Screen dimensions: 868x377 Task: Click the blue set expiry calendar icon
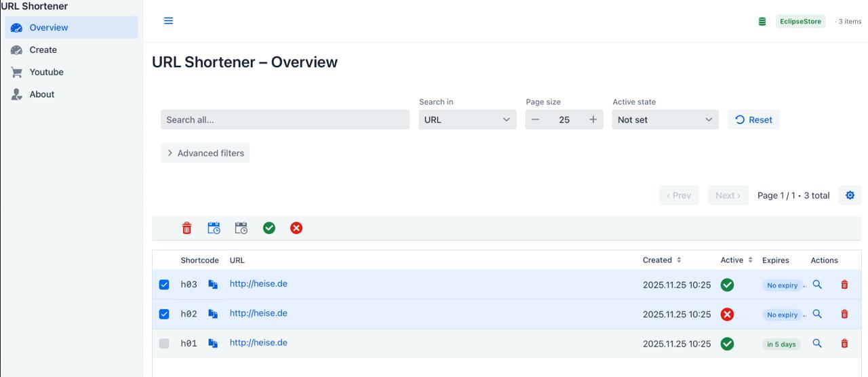(214, 229)
